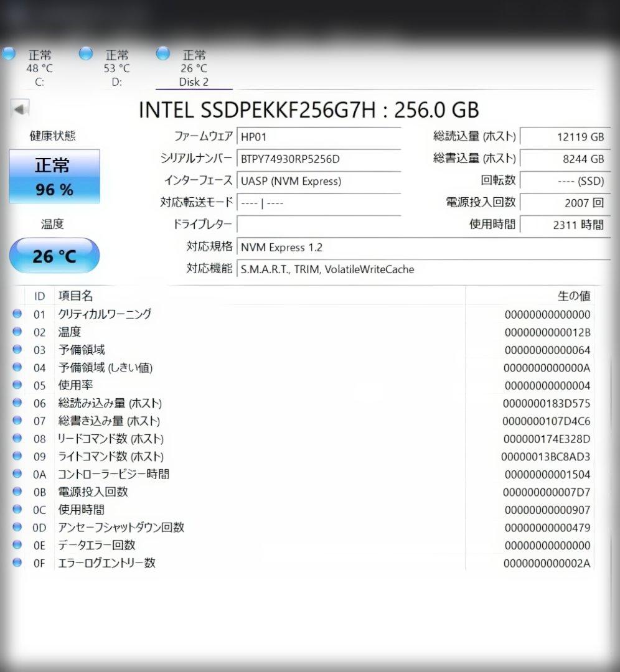Click the blue health icon above D: drive
This screenshot has width=620, height=672.
click(86, 54)
